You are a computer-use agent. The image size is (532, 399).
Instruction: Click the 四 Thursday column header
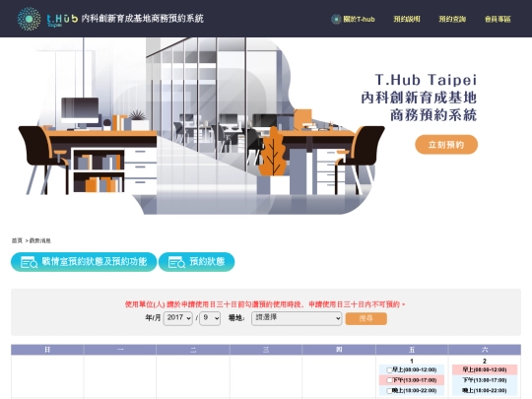click(339, 350)
